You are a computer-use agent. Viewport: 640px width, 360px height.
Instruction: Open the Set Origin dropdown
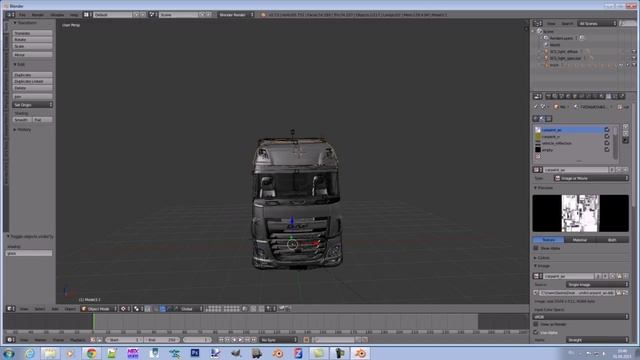pos(32,105)
